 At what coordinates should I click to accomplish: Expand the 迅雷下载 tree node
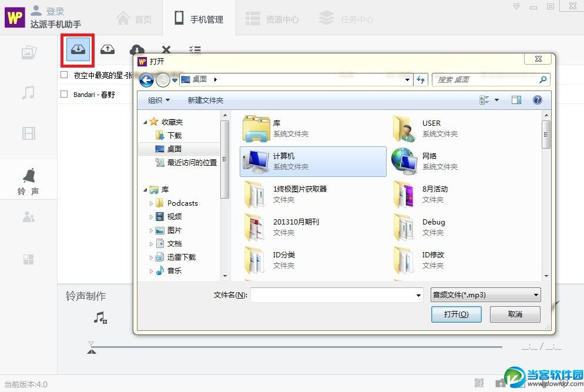(x=151, y=257)
